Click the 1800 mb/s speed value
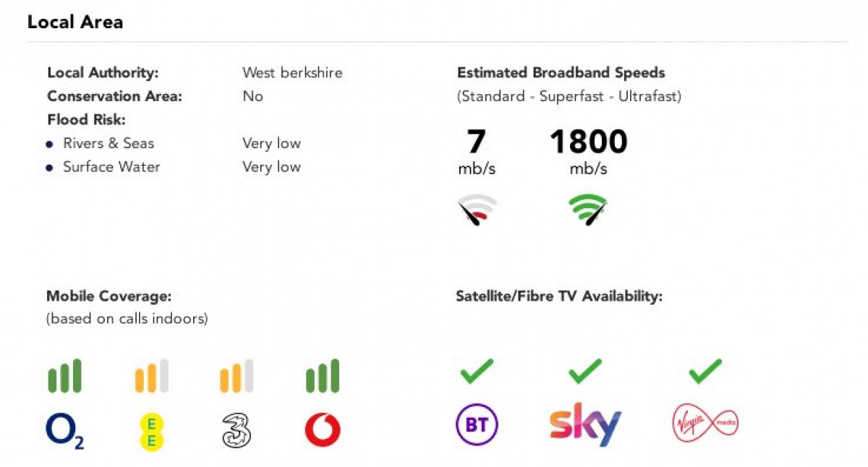Screen dimensions: 868x467 pyautogui.click(x=588, y=151)
